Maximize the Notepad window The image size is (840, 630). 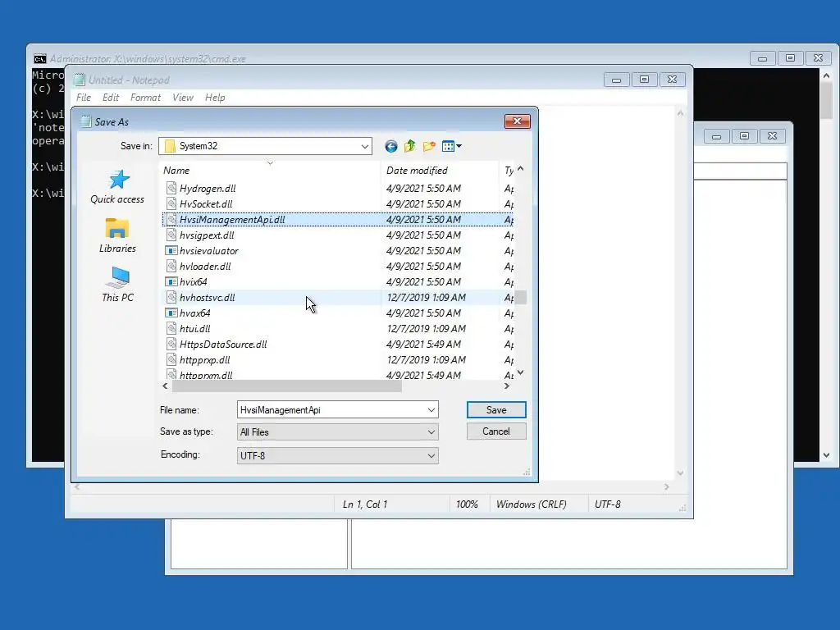click(x=644, y=80)
